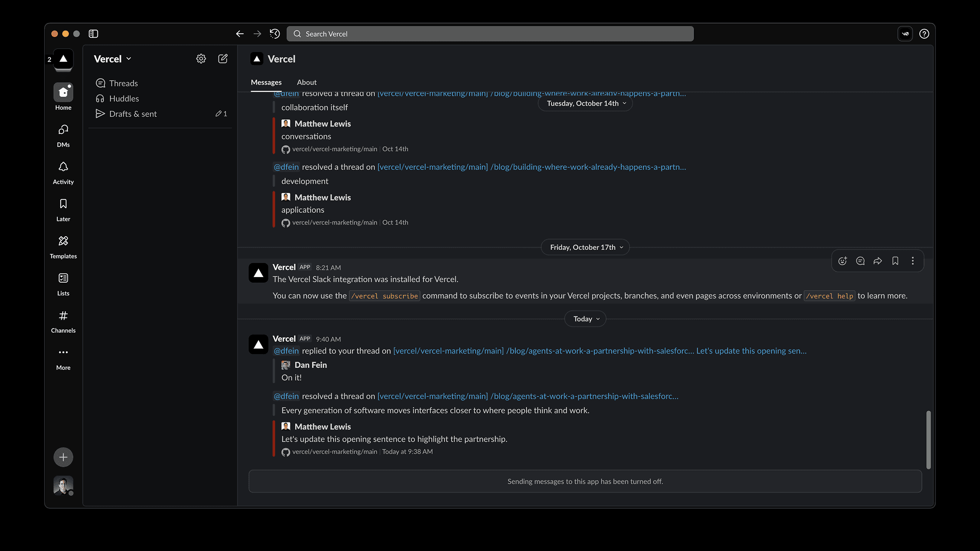This screenshot has height=551, width=980.
Task: Expand the Vercel workspace name dropdown
Action: point(113,59)
